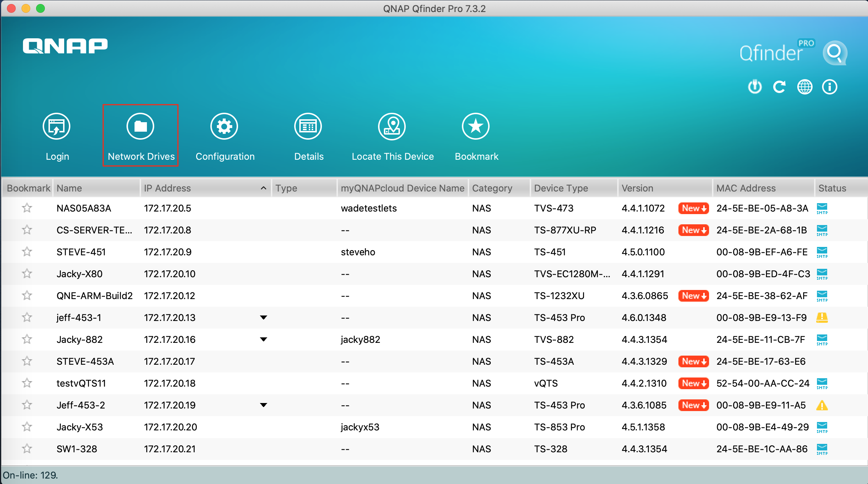Click SMTP status icon for Jacky-882
Image resolution: width=868 pixels, height=484 pixels.
pos(822,340)
